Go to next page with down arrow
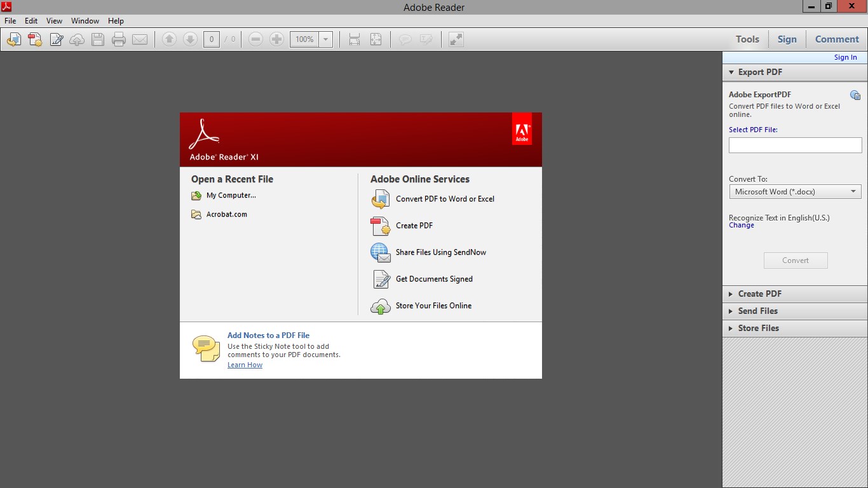This screenshot has height=488, width=868. click(190, 39)
